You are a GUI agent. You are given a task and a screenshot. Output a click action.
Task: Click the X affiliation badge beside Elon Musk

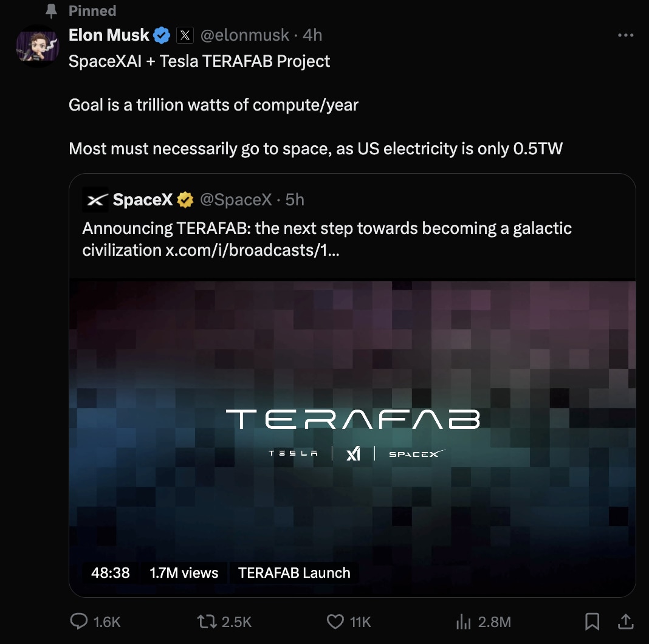point(185,35)
